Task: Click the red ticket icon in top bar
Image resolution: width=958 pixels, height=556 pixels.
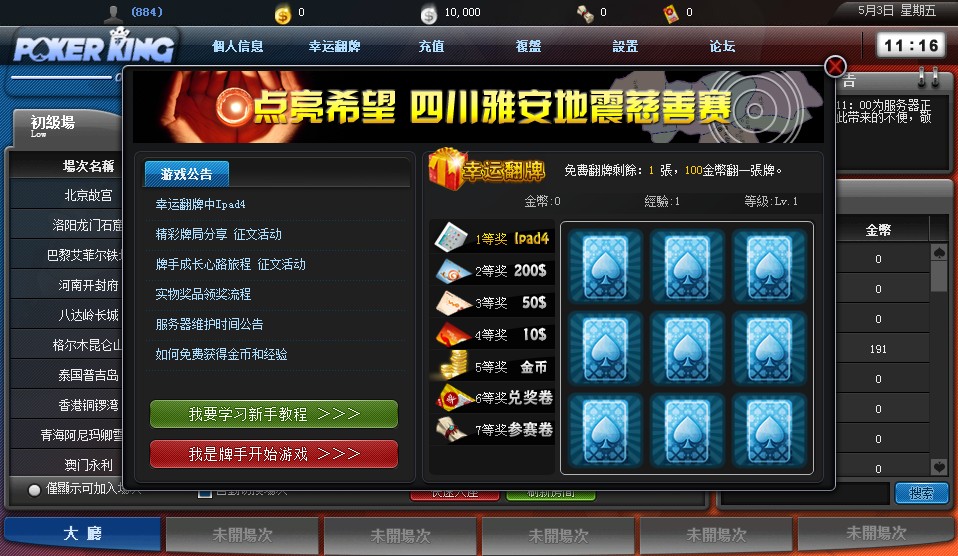Action: (671, 13)
